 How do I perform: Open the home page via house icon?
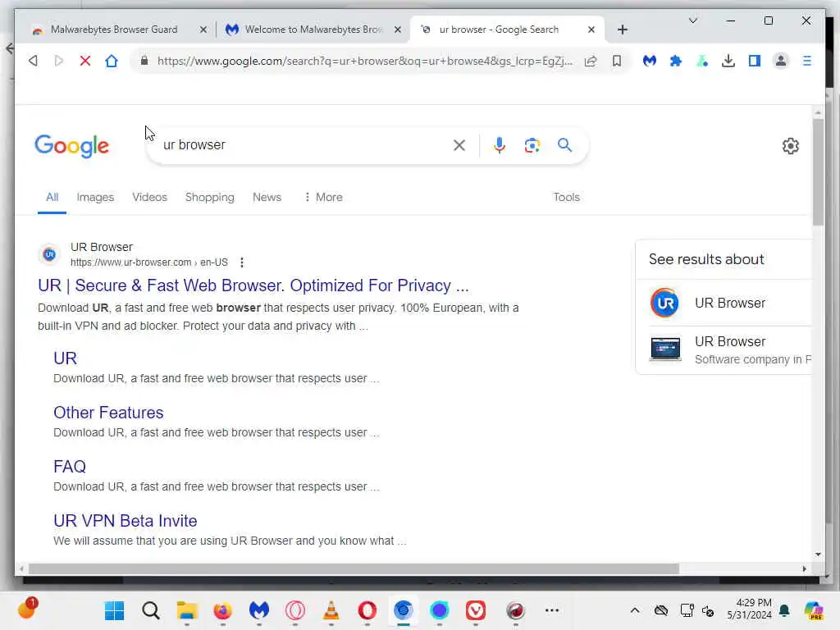click(x=112, y=61)
